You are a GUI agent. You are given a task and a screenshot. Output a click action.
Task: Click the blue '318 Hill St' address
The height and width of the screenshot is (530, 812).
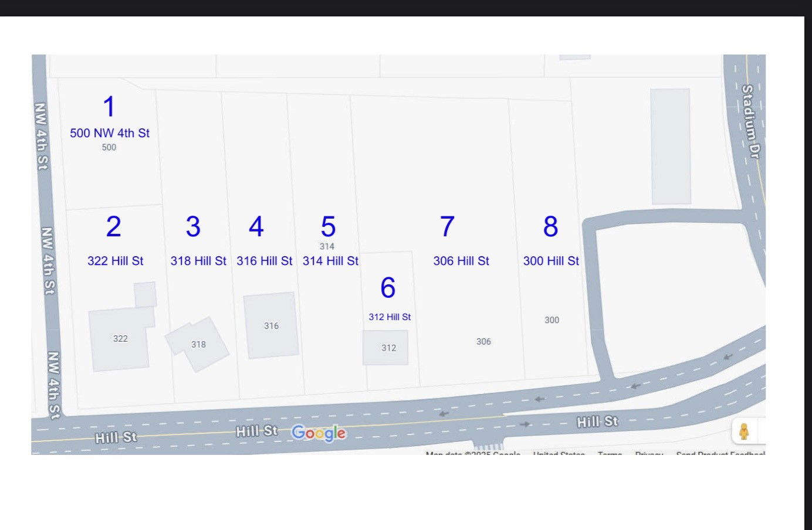coord(198,261)
